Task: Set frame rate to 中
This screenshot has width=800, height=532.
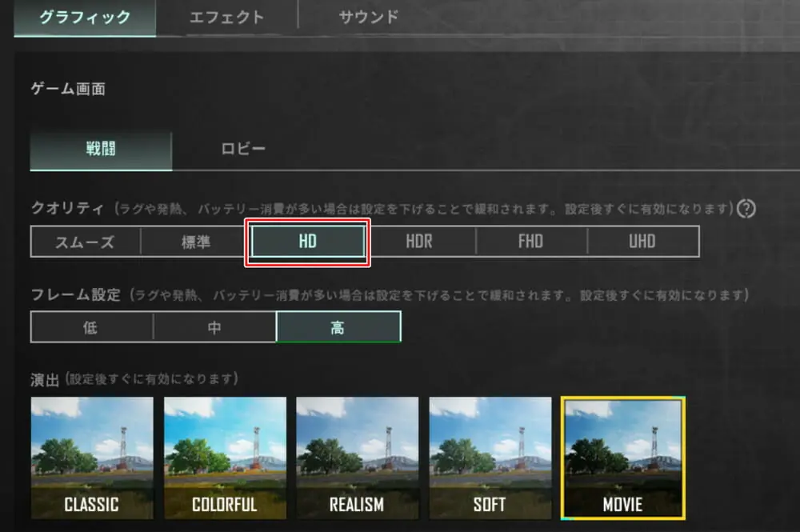Action: 214,327
